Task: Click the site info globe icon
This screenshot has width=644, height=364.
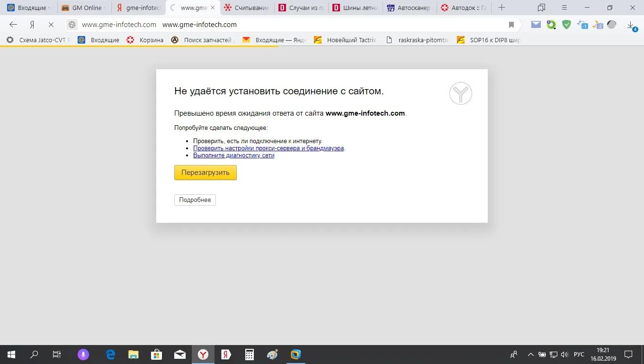Action: 72,25
